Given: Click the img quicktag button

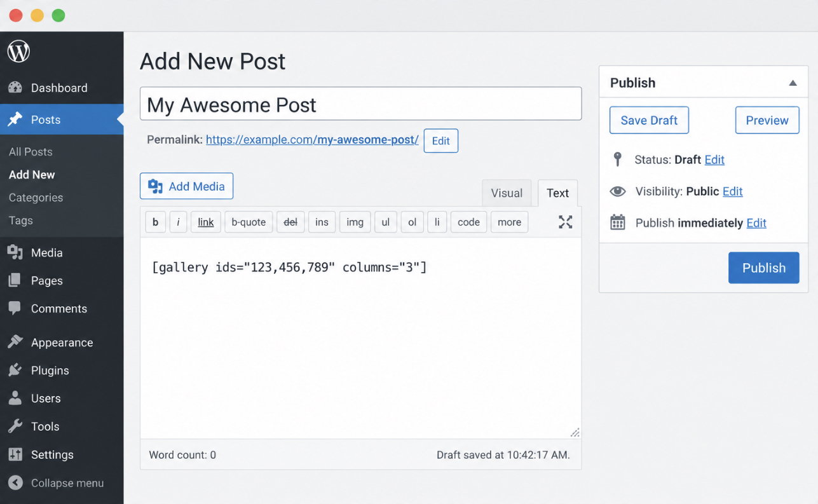Looking at the screenshot, I should pos(355,222).
